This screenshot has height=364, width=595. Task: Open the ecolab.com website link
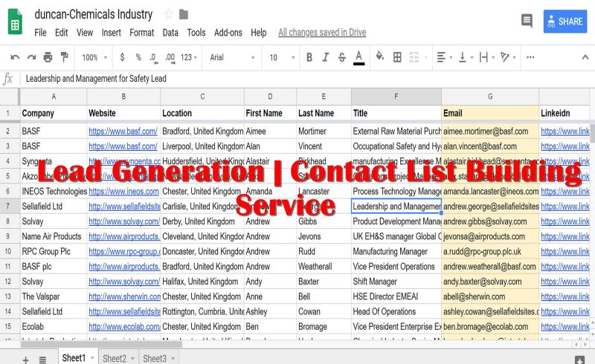(124, 327)
